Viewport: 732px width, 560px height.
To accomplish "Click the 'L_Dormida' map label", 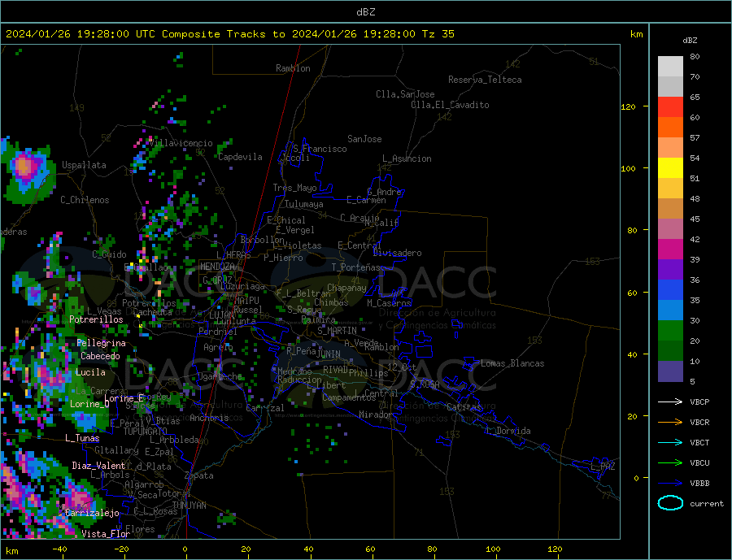I will pyautogui.click(x=509, y=432).
